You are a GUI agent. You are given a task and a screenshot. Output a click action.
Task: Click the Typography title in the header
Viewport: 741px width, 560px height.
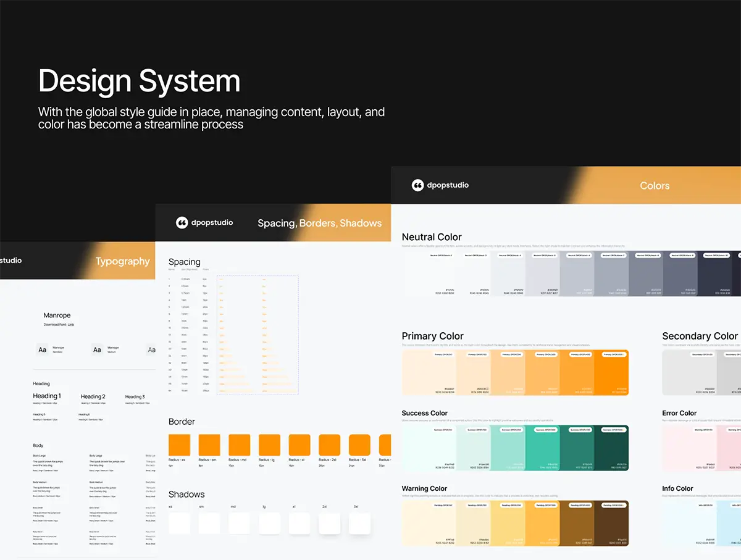[x=122, y=261]
